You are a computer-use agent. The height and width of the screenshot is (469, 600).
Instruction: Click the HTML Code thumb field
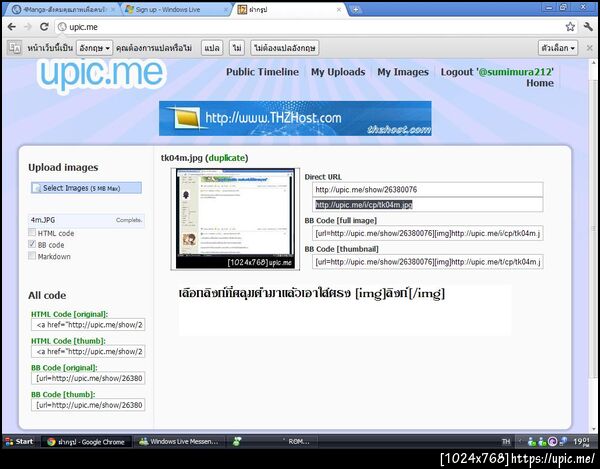(88, 352)
